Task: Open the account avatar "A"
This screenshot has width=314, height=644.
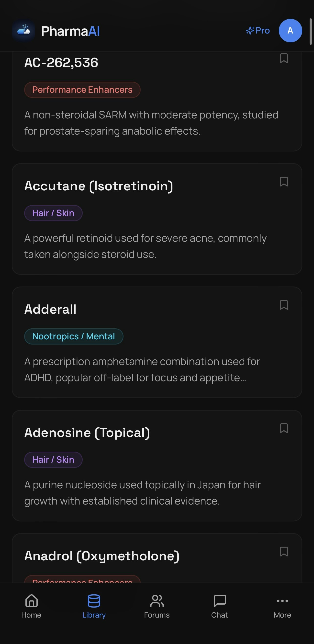Action: 290,31
